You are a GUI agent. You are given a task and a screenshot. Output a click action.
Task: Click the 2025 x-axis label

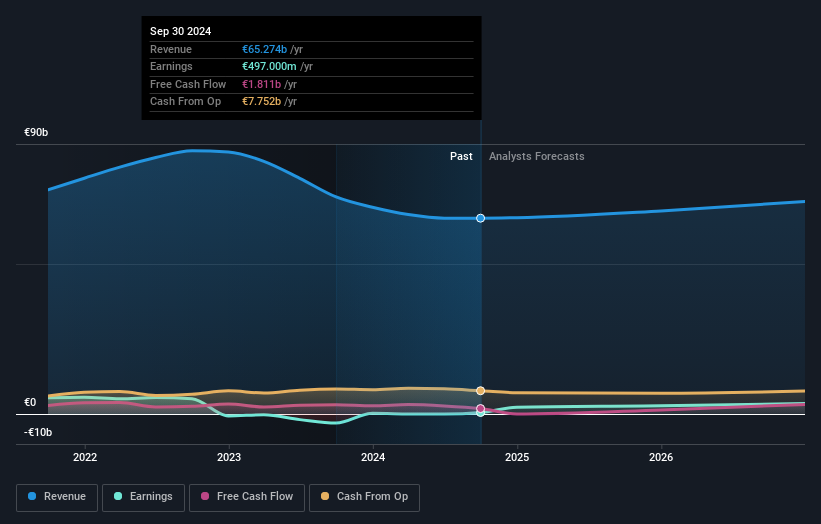(517, 458)
